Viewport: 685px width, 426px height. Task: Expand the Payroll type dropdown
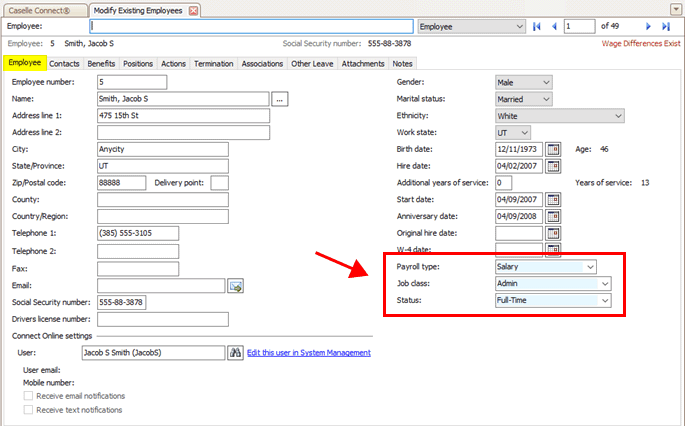click(590, 267)
